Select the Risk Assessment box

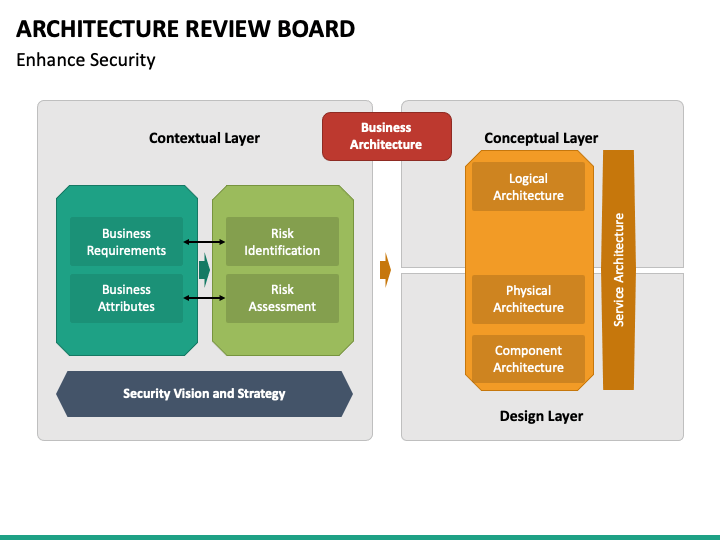[282, 298]
